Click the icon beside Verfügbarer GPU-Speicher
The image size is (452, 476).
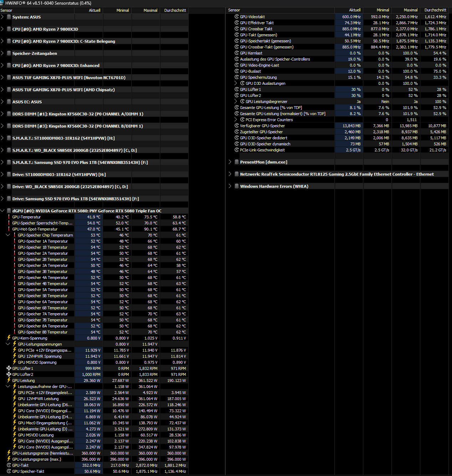pyautogui.click(x=237, y=126)
